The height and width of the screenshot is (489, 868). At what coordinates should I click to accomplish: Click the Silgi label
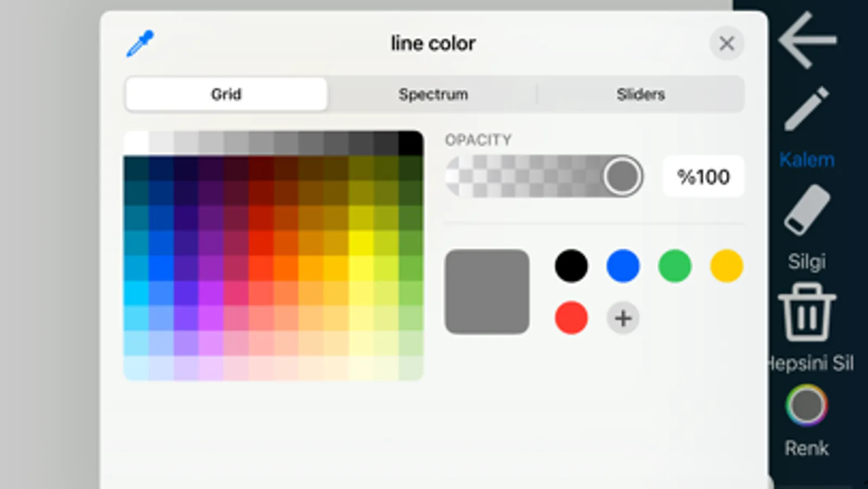click(x=807, y=262)
